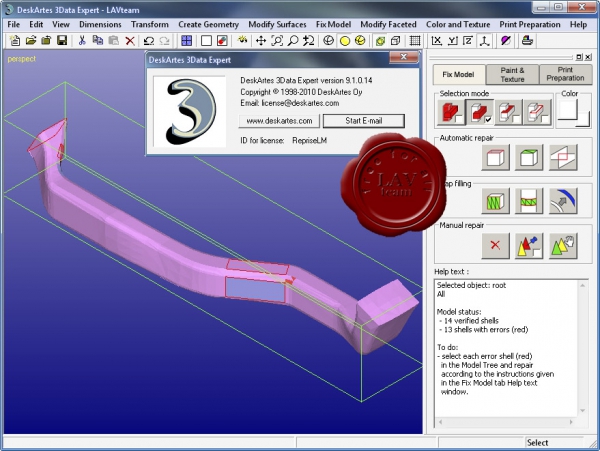Click the white Color swatch
Image resolution: width=600 pixels, height=451 pixels.
pos(568,110)
